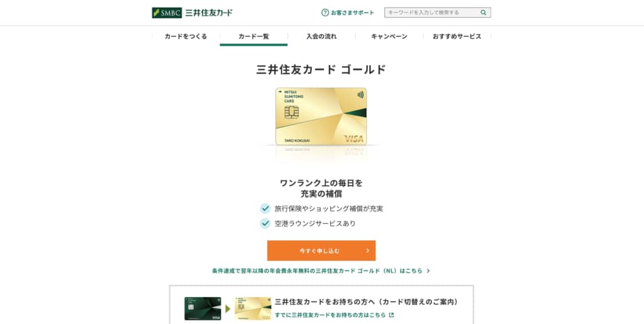Click the chevron after ゴールド（NL）はこちら
The width and height of the screenshot is (644, 324).
click(x=428, y=271)
